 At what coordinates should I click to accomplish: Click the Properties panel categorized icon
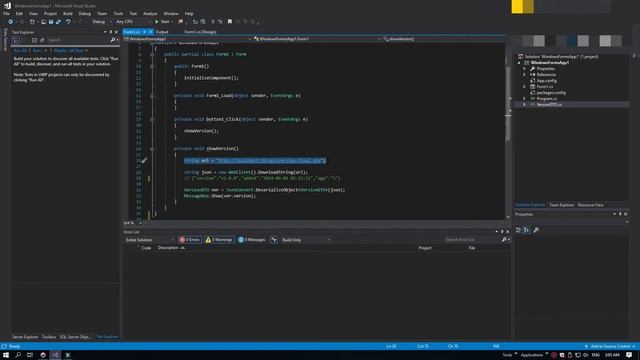point(518,230)
